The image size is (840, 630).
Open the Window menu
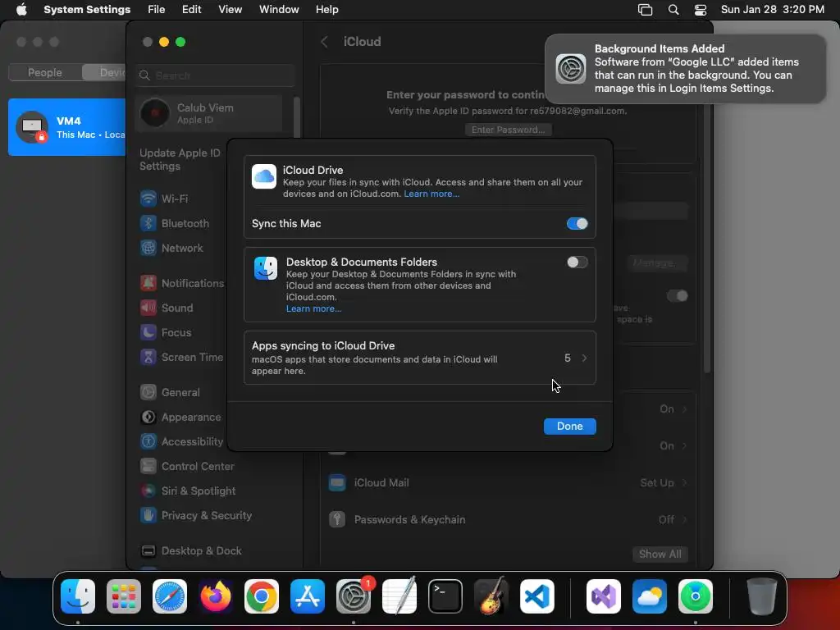[x=279, y=10]
